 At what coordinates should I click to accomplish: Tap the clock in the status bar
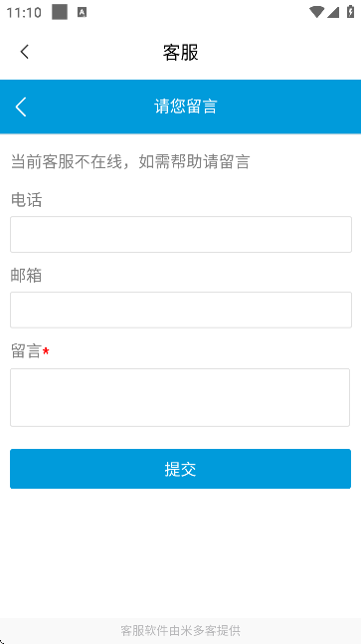click(24, 13)
